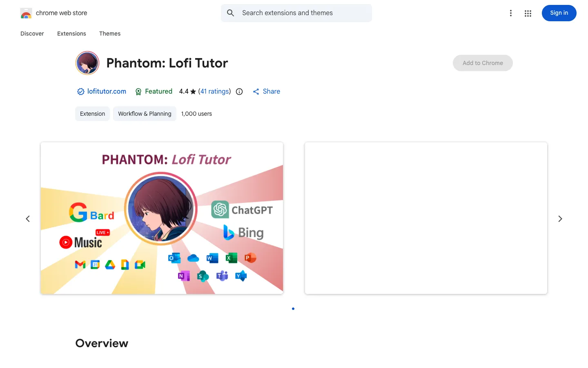The height and width of the screenshot is (368, 588).
Task: Open the lofitutor.com link
Action: pyautogui.click(x=107, y=92)
